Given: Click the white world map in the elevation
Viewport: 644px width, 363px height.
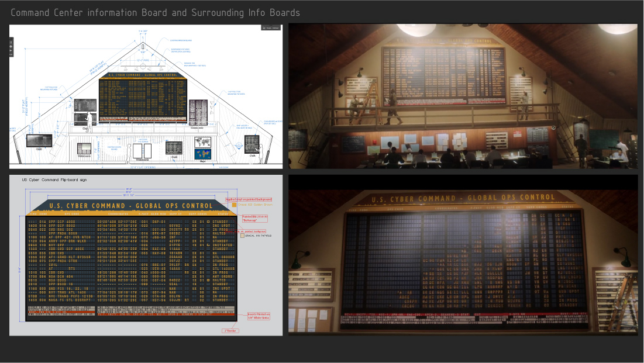Looking at the screenshot, I should click(202, 143).
